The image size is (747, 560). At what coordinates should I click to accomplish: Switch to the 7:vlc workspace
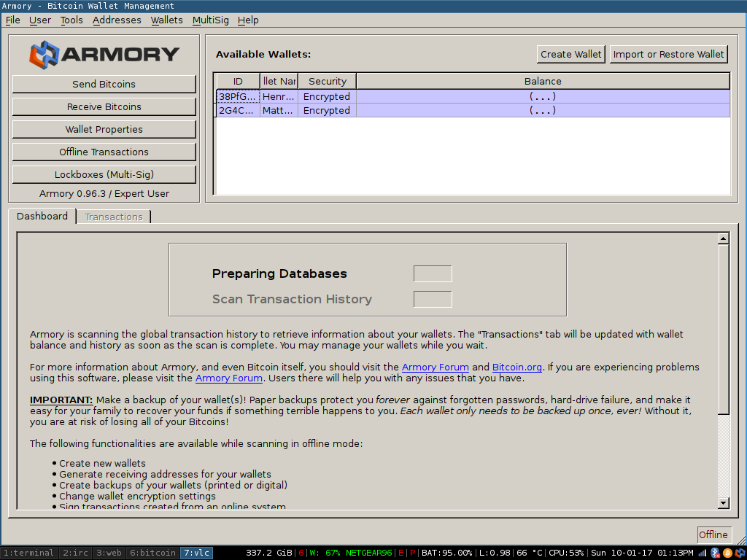coord(196,553)
